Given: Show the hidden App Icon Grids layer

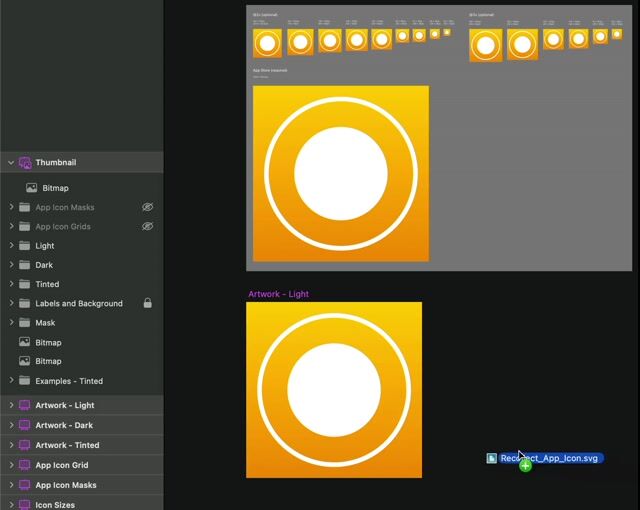Looking at the screenshot, I should (147, 227).
